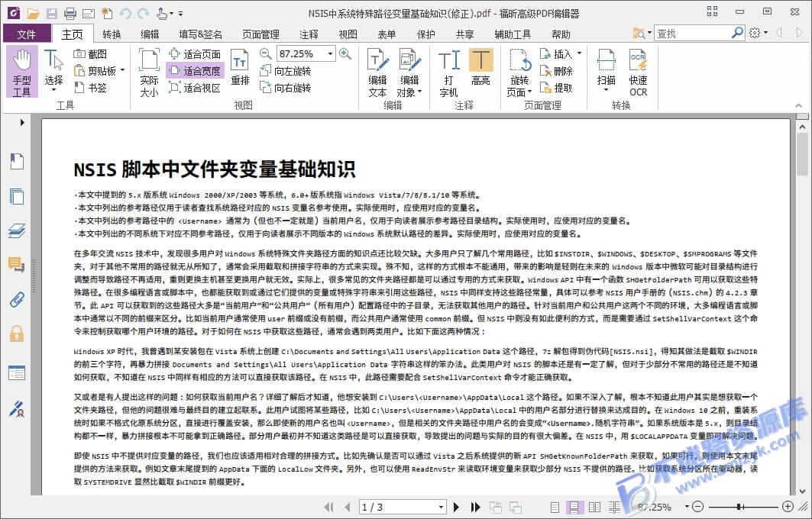This screenshot has height=519, width=812.
Task: Click the print icon in title bar
Action: 70,14
